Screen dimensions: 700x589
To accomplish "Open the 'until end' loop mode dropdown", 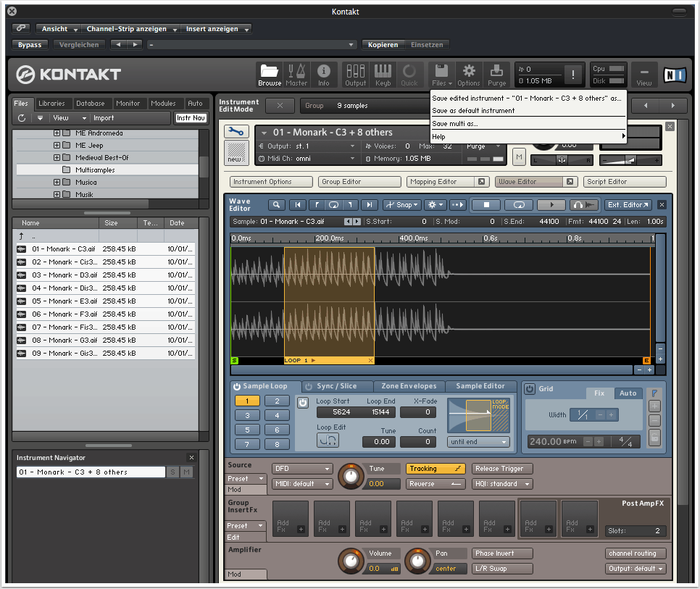I will pos(478,442).
